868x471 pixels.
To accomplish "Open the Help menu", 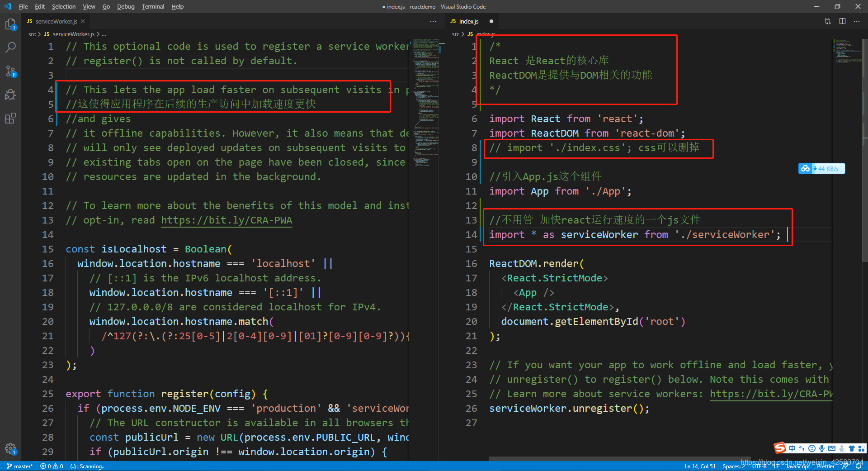I will 177,6.
